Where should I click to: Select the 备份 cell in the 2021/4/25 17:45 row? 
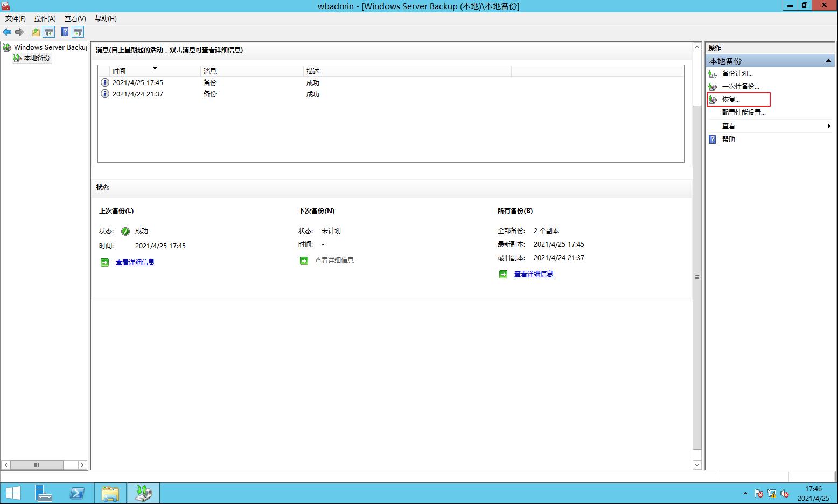pyautogui.click(x=210, y=83)
